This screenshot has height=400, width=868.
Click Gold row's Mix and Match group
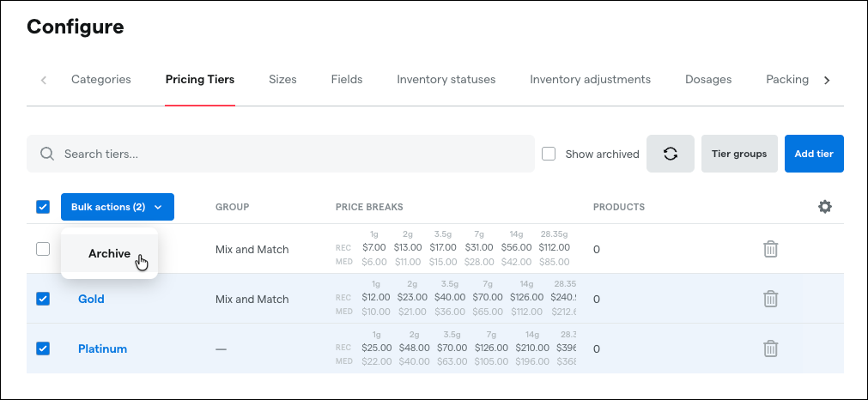(252, 300)
